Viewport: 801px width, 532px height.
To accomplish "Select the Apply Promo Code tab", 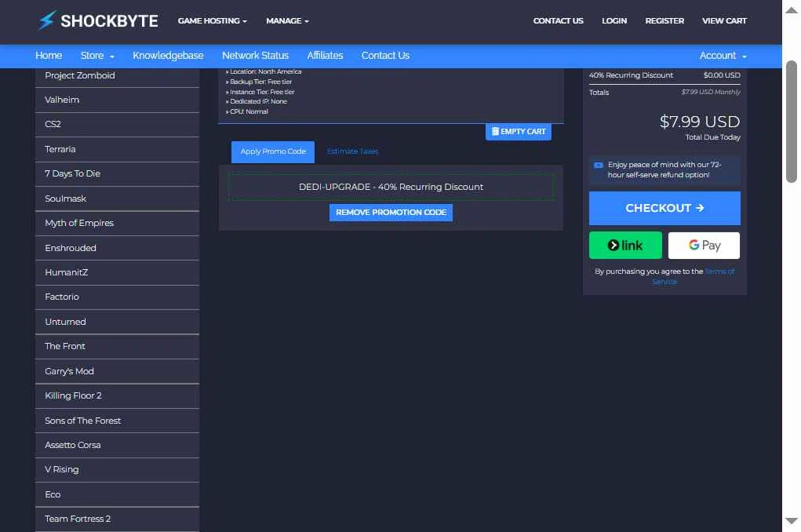I will point(273,151).
